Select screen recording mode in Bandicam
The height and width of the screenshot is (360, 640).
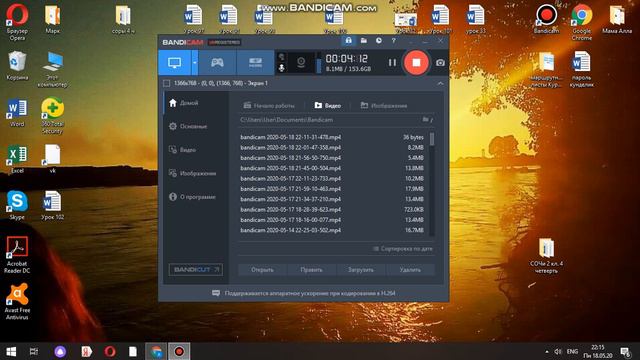175,62
